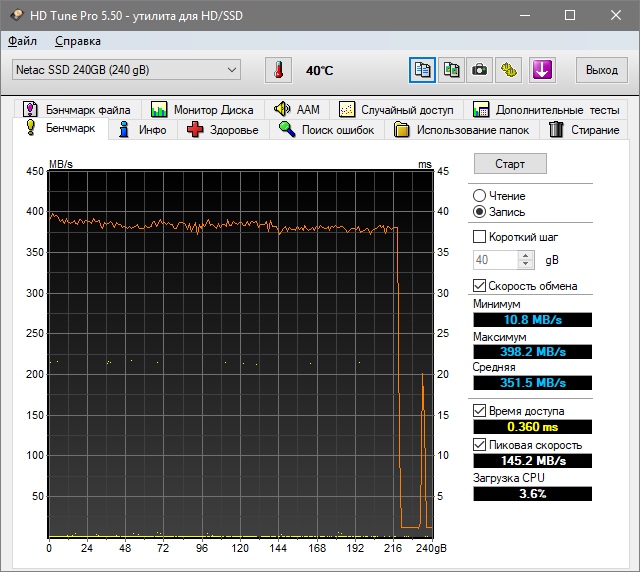640x572 pixels.
Task: Select the Запись radio button
Action: tap(479, 211)
